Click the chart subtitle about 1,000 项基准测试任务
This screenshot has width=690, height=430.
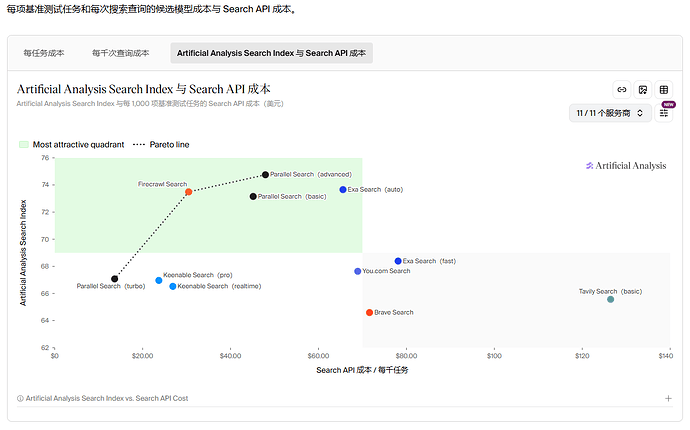150,104
